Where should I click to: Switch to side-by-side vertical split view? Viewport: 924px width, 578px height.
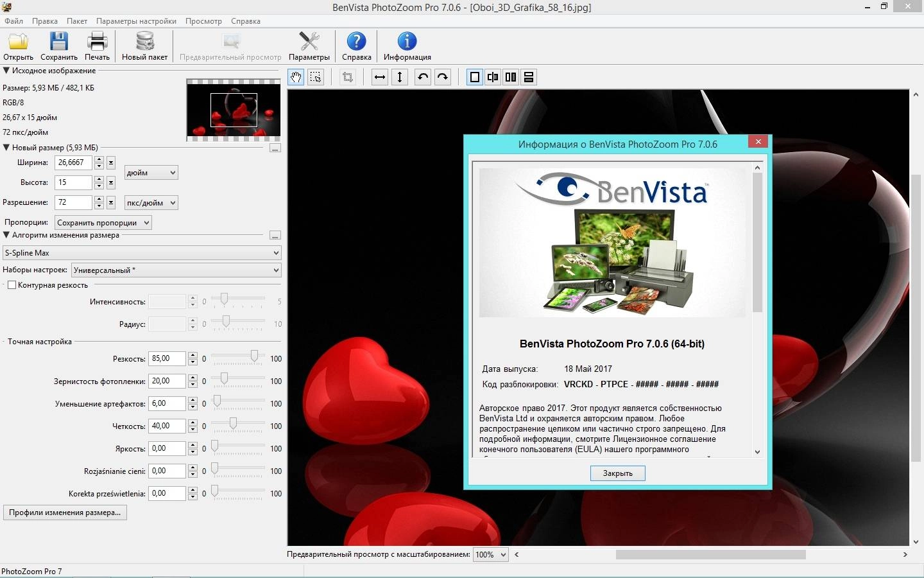point(511,77)
